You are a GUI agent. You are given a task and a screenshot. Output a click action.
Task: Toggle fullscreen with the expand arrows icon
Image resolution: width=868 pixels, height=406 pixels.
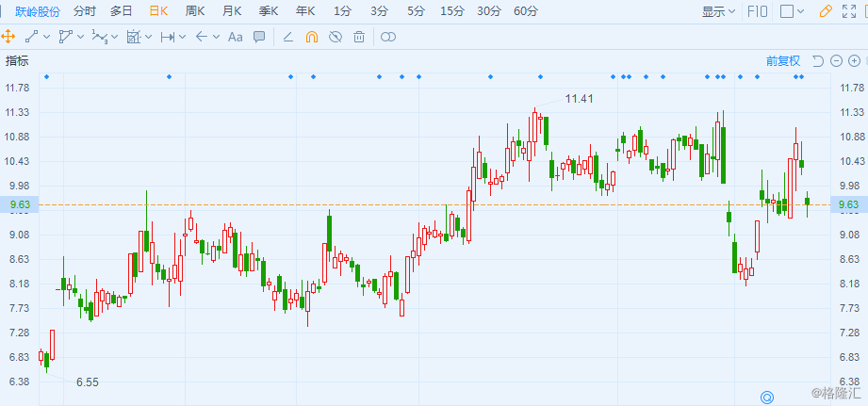point(848,11)
